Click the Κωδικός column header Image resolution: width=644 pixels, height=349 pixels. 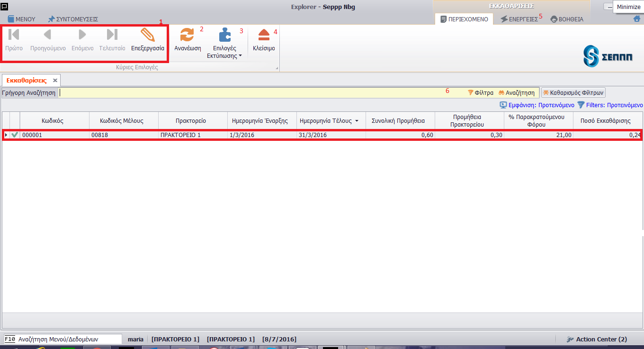[54, 121]
